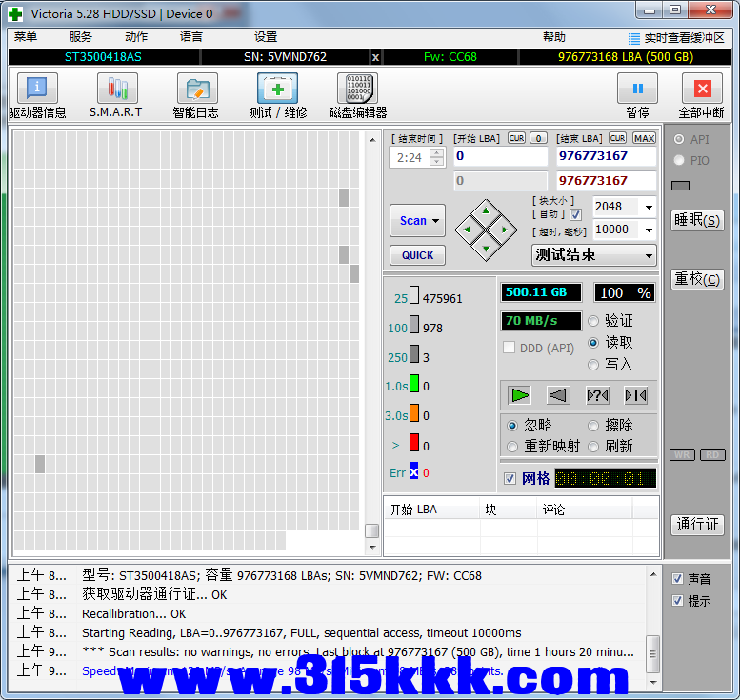Open the Settings (设置) menu
The height and width of the screenshot is (700, 740).
pos(266,37)
